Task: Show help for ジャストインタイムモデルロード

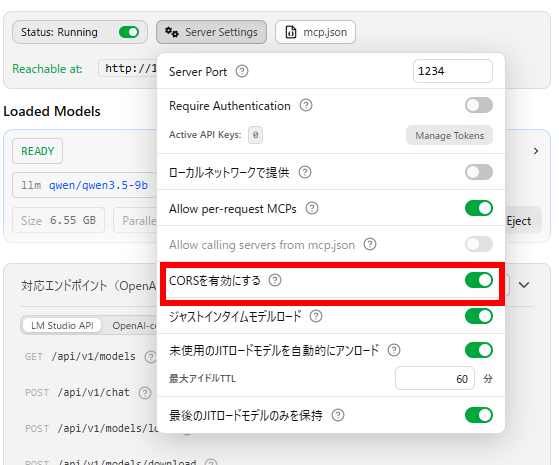Action: coord(316,316)
